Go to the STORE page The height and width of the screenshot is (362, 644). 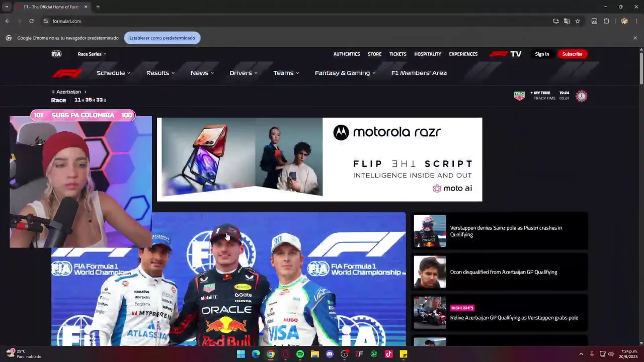point(374,54)
